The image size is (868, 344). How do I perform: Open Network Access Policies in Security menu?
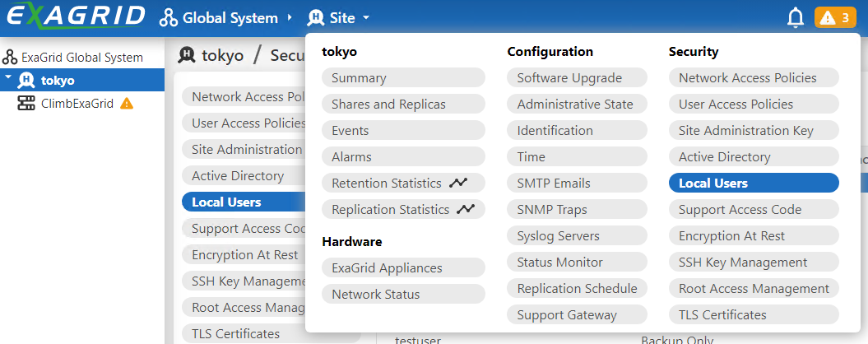tap(754, 77)
